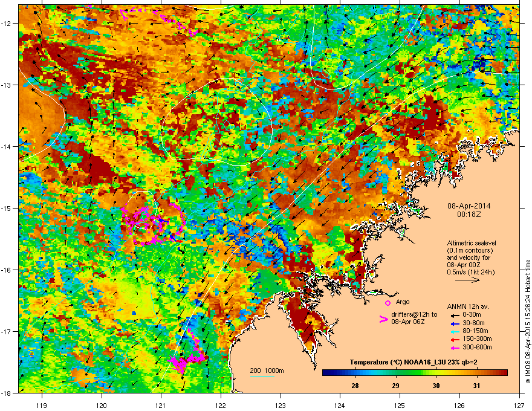This screenshot has width=532, height=411.
Task: Click the magenta 300-600m arrow legend symbol
Action: [455, 348]
